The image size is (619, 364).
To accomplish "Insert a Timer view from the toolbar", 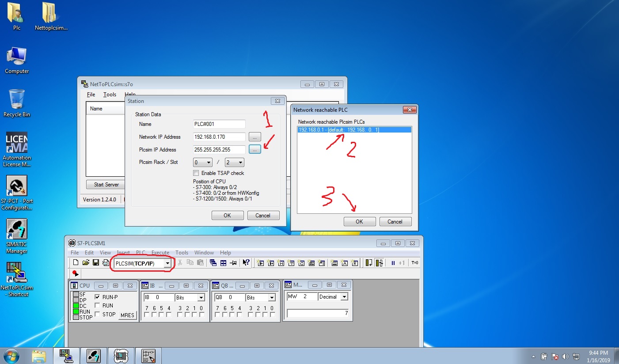I will tap(291, 263).
